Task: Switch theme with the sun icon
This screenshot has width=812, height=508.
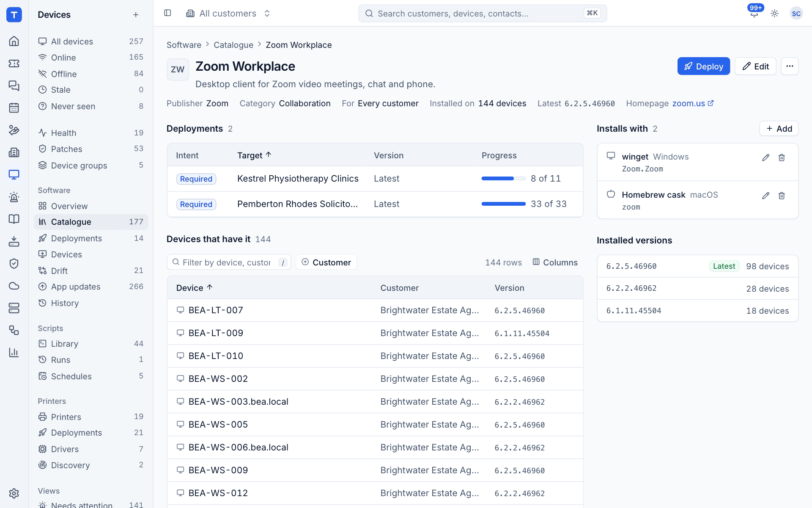Action: (x=774, y=14)
